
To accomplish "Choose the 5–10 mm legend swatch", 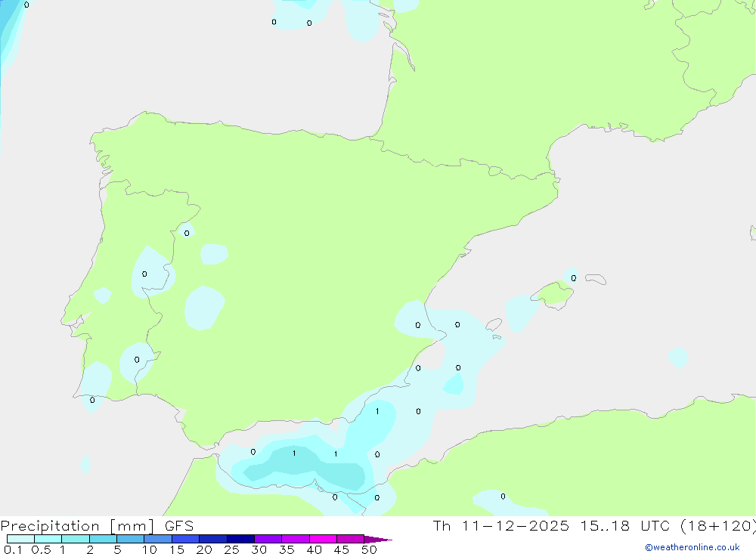I will (130, 539).
